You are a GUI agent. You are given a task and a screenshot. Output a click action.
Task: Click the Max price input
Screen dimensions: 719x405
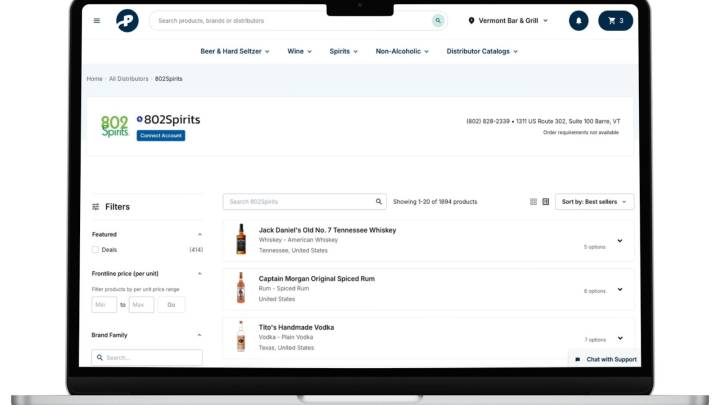(141, 305)
